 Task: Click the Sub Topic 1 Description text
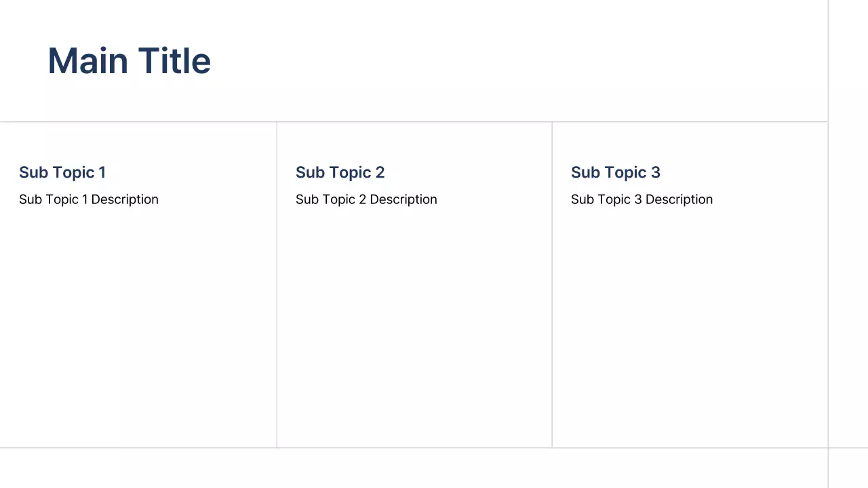tap(89, 199)
